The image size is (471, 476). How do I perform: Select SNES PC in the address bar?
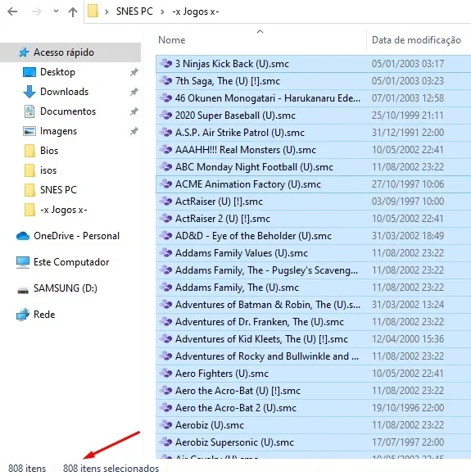pyautogui.click(x=134, y=11)
